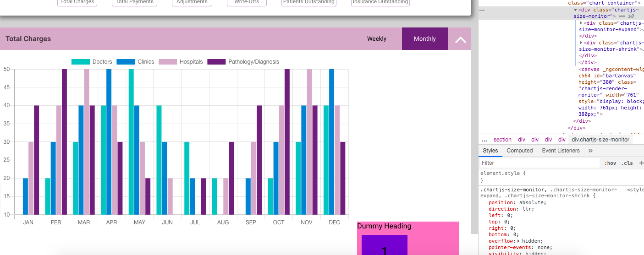Viewport: 644px width, 255px height.
Task: Click the Total Payments filter button
Action: (x=134, y=2)
